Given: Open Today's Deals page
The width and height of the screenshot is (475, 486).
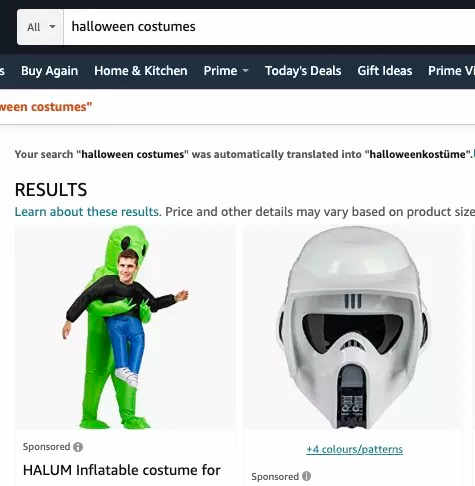Looking at the screenshot, I should (303, 71).
